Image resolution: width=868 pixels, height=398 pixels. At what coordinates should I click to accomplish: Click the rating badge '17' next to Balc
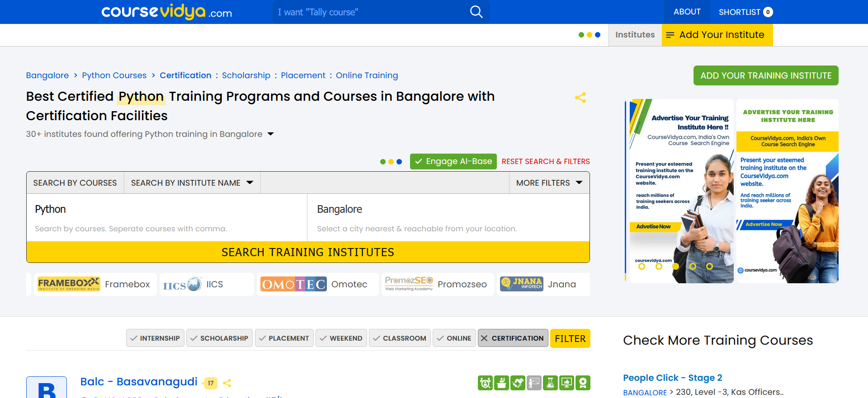[x=210, y=383]
